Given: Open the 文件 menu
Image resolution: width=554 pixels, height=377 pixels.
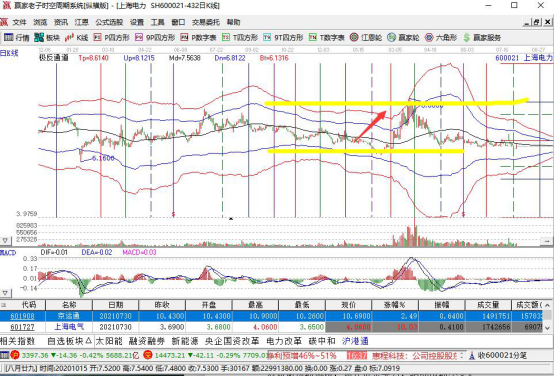Looking at the screenshot, I should [19, 22].
